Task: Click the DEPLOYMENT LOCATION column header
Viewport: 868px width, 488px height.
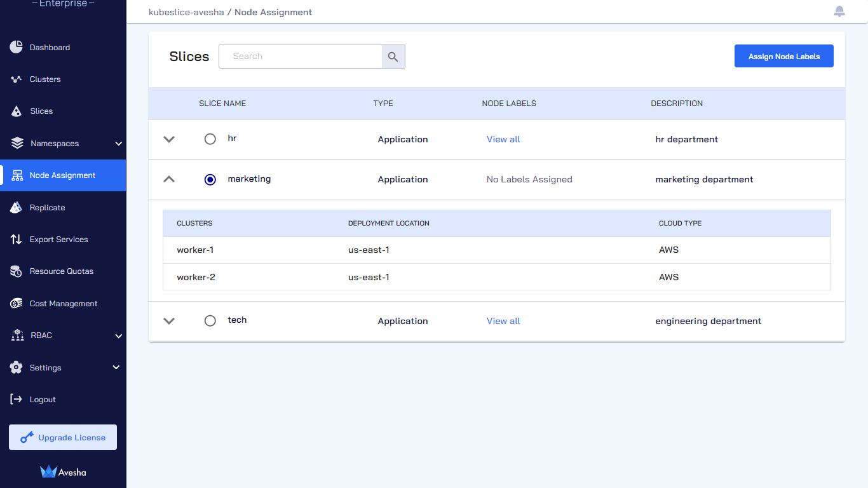Action: coord(389,224)
